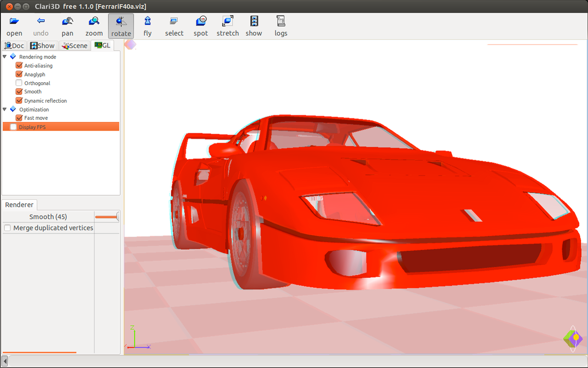Open the Scene tab
This screenshot has width=588, height=368.
click(x=74, y=46)
